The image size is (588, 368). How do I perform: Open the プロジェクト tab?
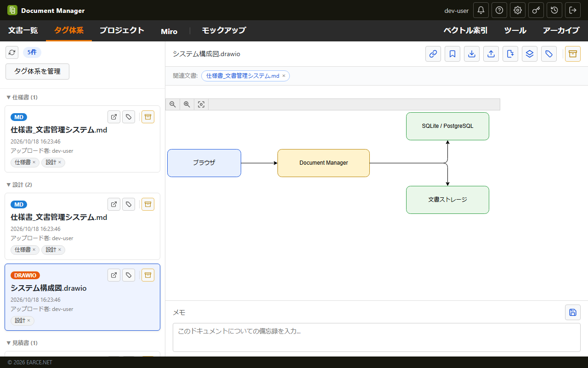coord(122,31)
